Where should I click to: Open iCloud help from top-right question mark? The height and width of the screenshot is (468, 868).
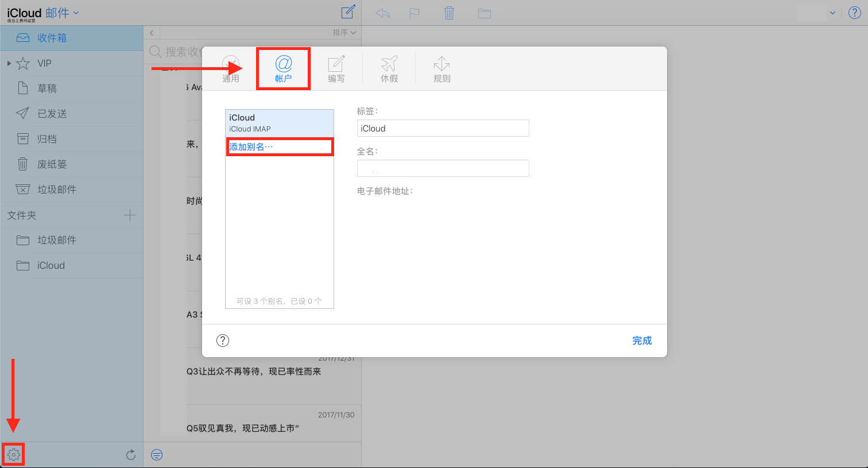pos(855,13)
